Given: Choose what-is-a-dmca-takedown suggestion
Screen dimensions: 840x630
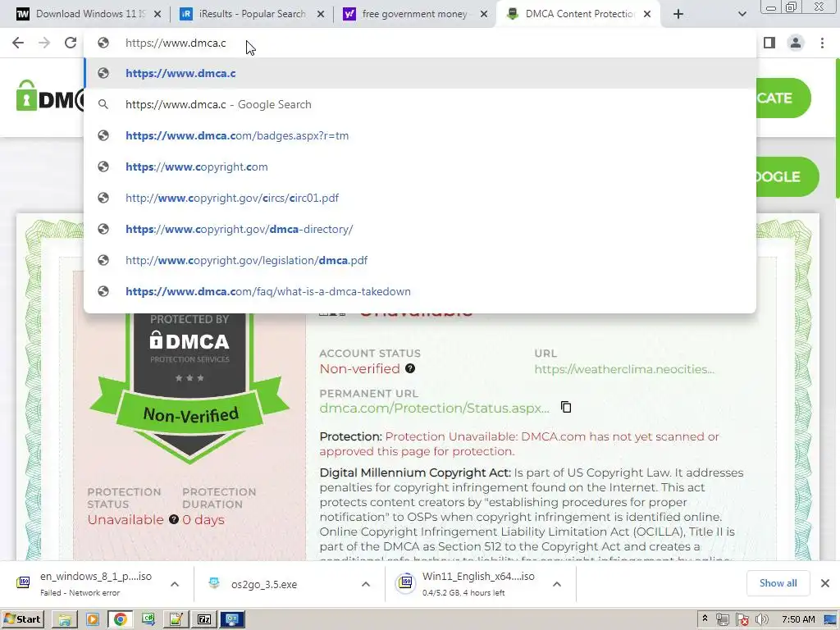Looking at the screenshot, I should pos(420,291).
